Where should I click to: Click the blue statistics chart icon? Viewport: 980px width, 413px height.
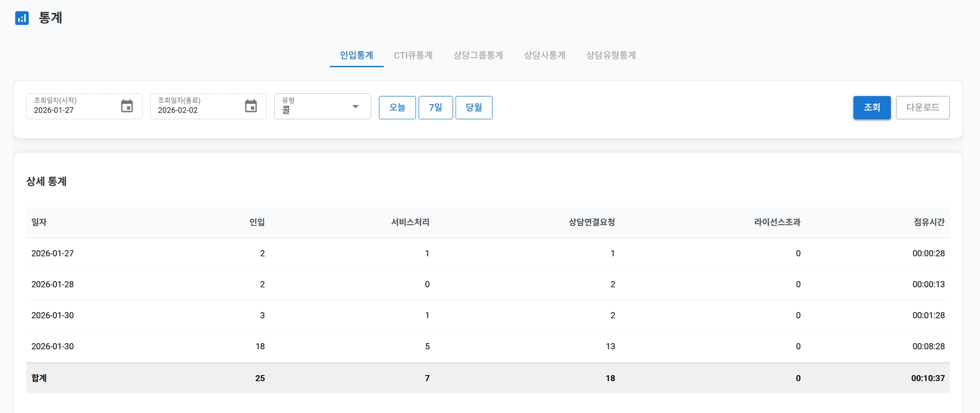[x=22, y=18]
